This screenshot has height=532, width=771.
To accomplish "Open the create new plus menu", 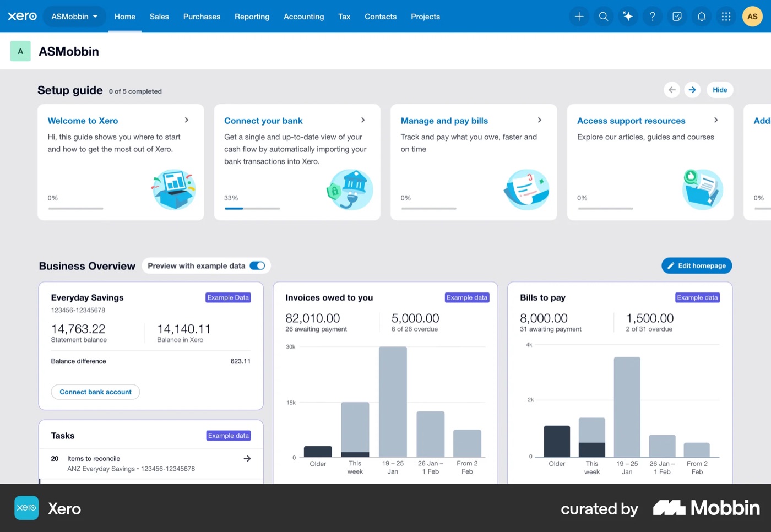I will click(579, 17).
